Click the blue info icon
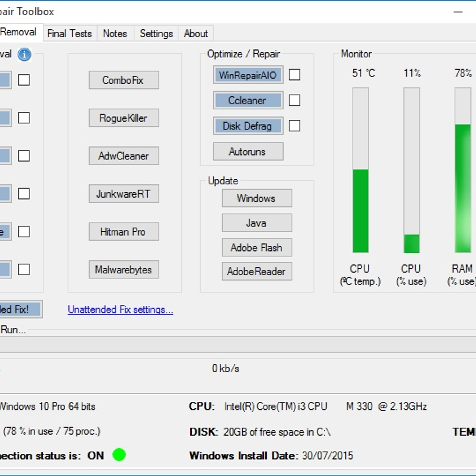 [24, 54]
